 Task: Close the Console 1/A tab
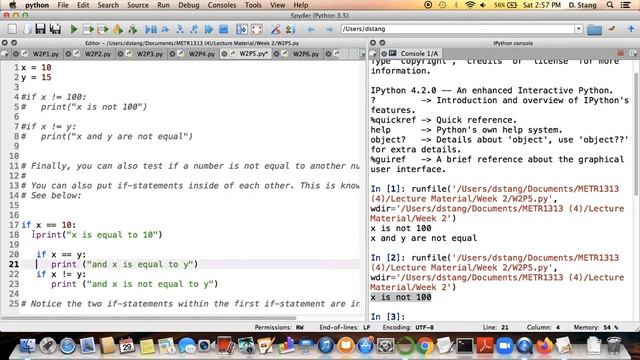coord(384,53)
